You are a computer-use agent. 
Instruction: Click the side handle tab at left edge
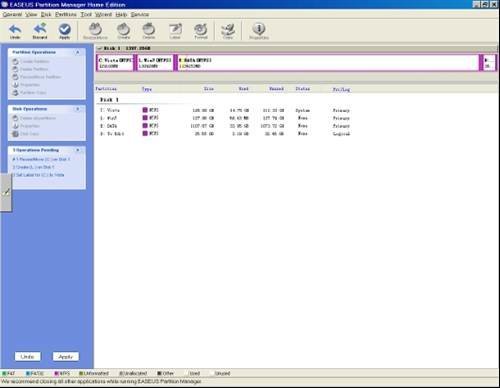coord(6,192)
